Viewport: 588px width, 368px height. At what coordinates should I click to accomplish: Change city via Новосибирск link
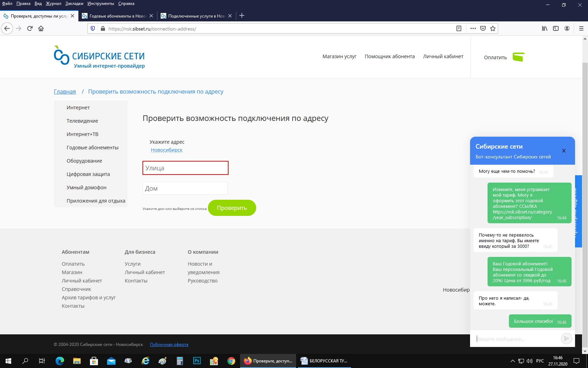point(167,150)
